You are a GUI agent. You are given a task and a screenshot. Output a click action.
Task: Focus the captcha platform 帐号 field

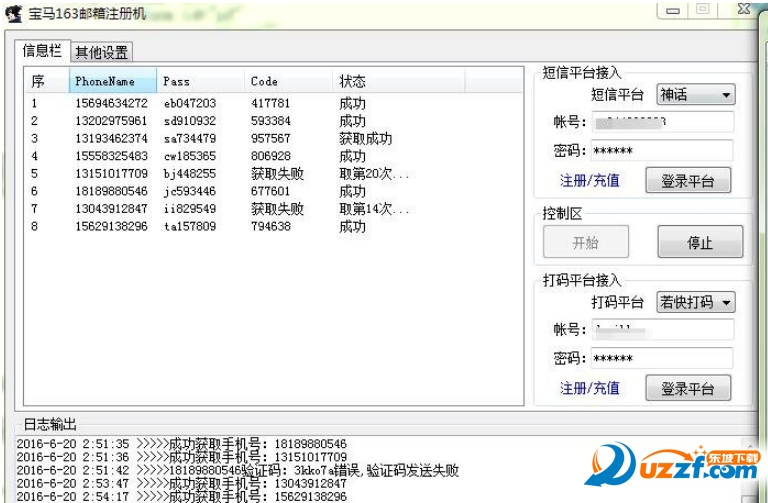pyautogui.click(x=662, y=330)
